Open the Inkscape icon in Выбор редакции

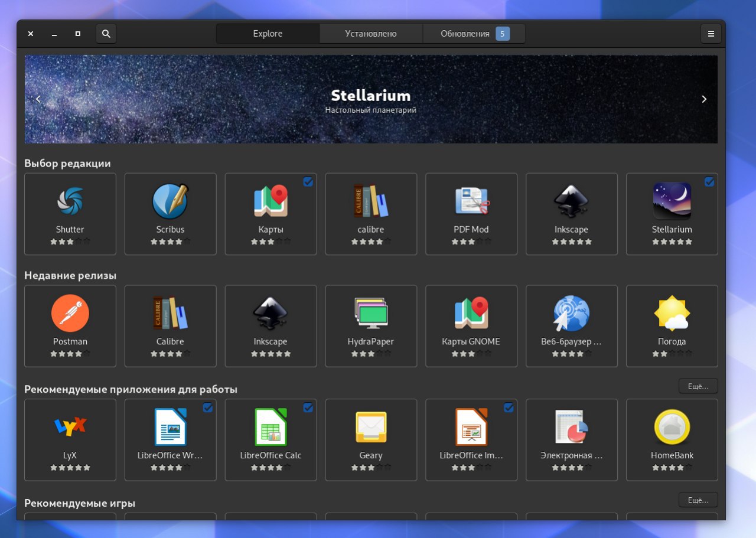571,201
